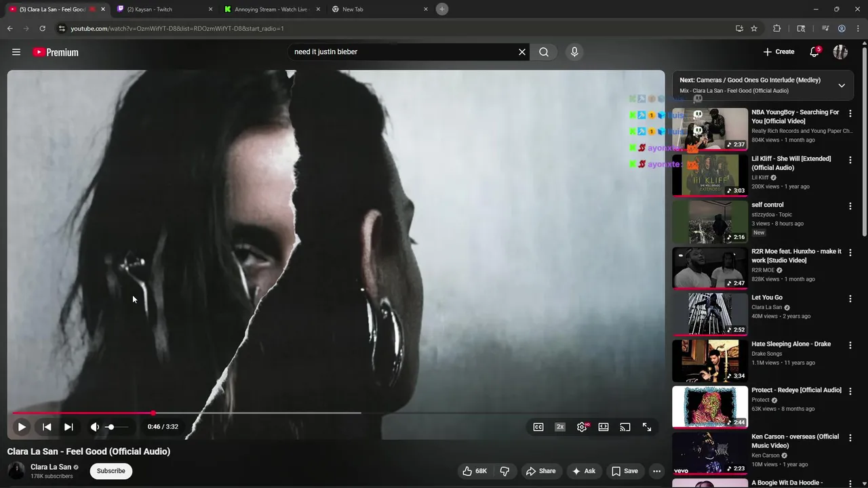
Task: Open R2R Moe make it work title
Action: (x=796, y=256)
